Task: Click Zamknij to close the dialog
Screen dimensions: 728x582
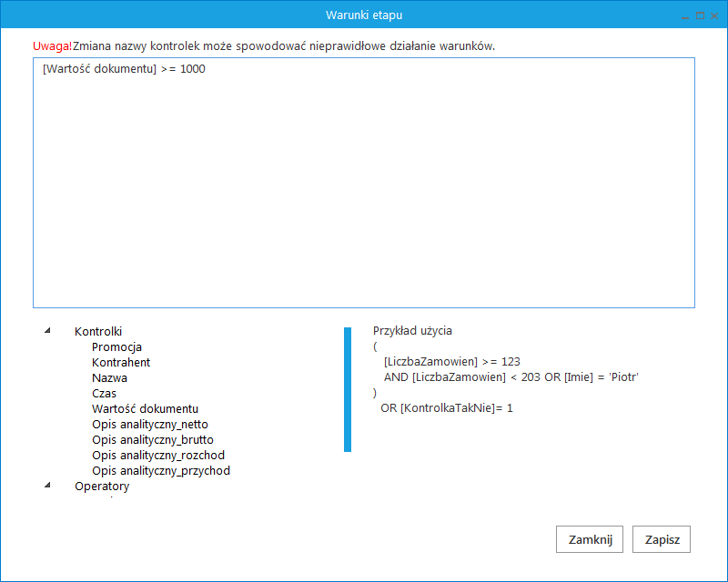Action: pyautogui.click(x=590, y=539)
